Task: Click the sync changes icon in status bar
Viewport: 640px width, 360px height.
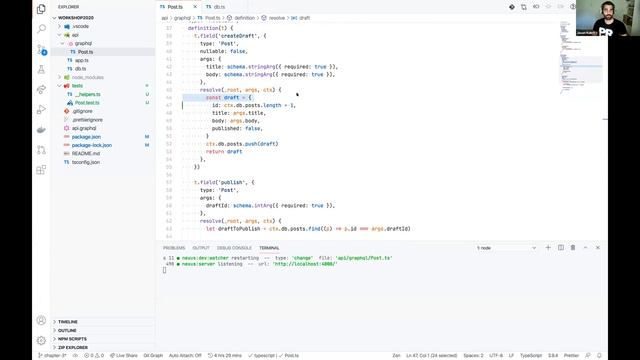Action: pyautogui.click(x=75, y=356)
